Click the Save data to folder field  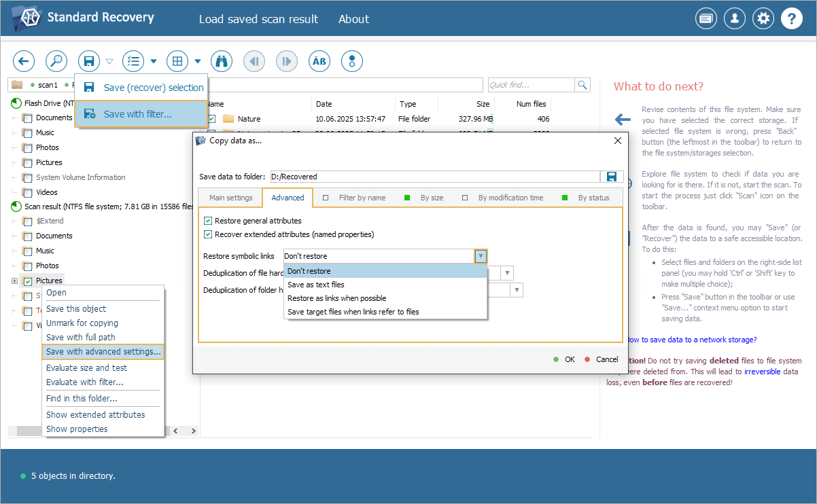pos(435,177)
